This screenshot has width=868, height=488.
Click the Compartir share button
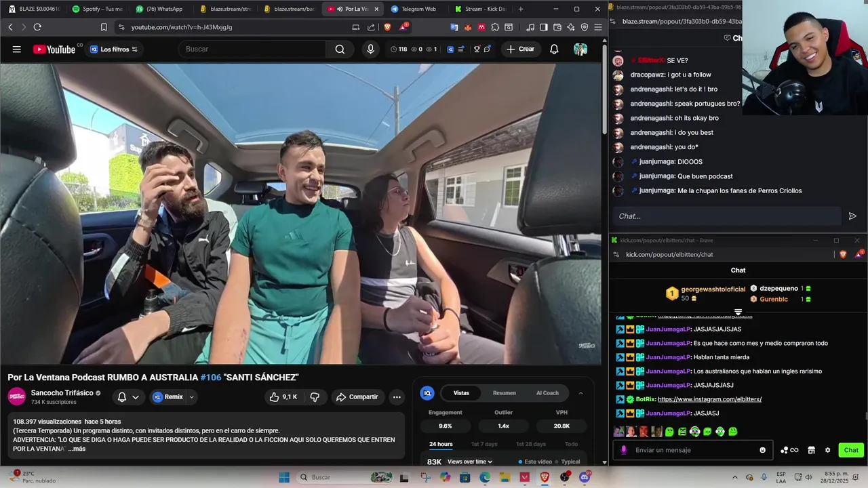[x=357, y=397]
